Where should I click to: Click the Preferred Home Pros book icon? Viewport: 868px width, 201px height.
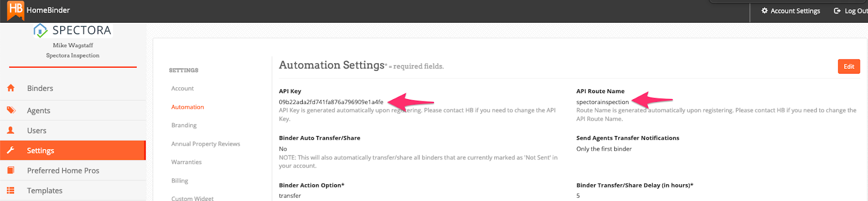pos(11,170)
